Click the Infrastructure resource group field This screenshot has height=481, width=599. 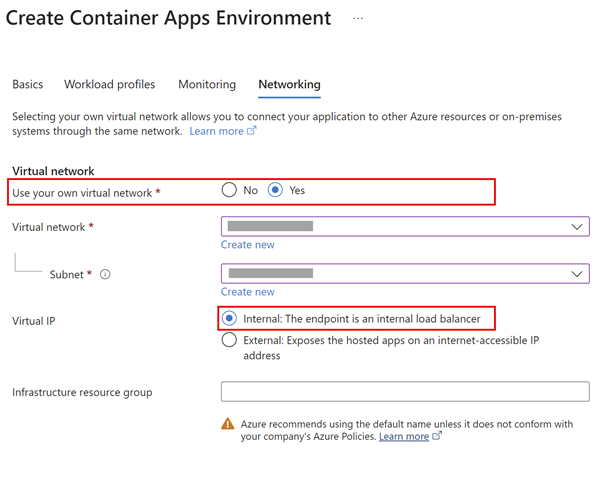pos(405,392)
